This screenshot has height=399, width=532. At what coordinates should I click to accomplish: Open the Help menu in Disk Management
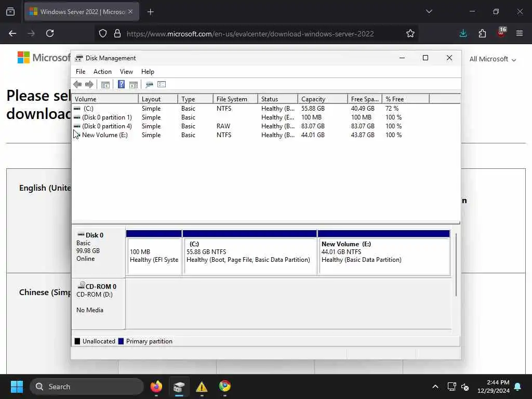point(148,72)
